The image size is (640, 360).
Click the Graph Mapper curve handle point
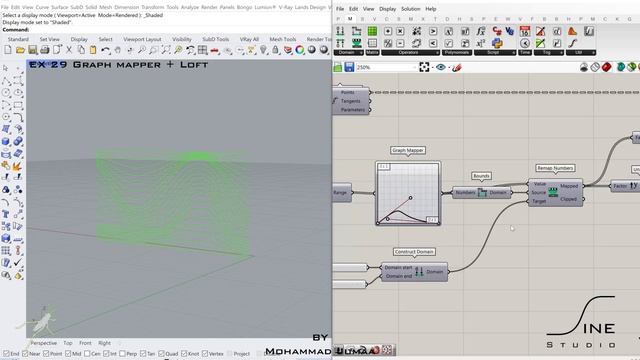(x=411, y=198)
